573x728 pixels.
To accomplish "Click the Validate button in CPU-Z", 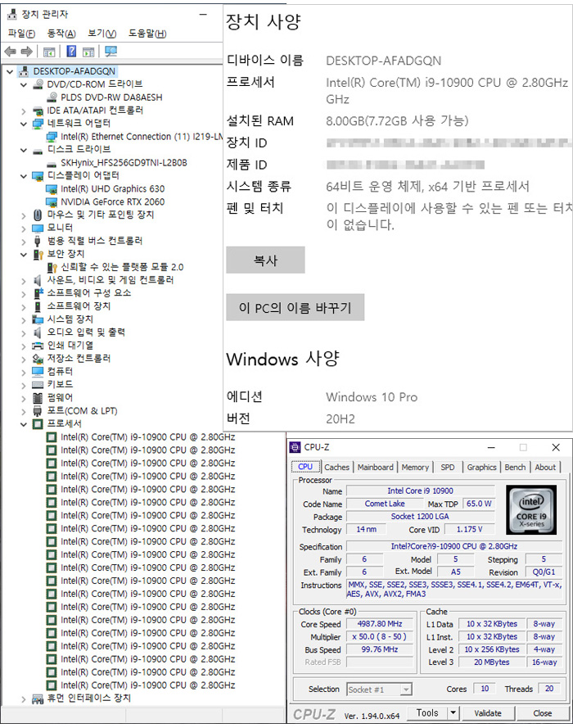I will 488,713.
